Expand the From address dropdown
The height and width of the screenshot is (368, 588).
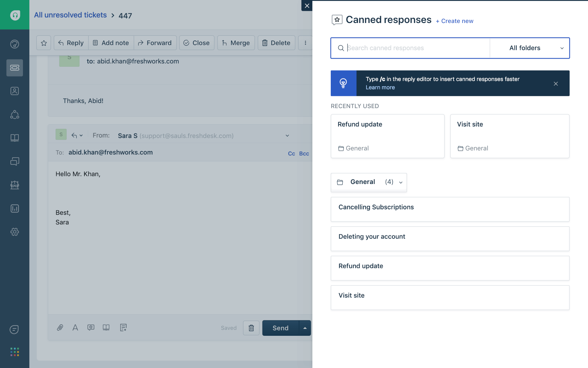[x=287, y=136]
